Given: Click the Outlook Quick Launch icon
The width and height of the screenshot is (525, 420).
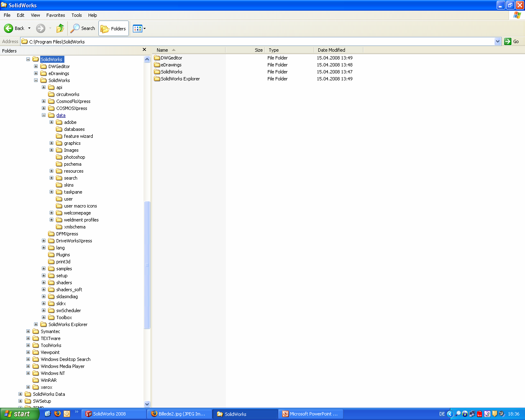Looking at the screenshot, I should (67, 414).
